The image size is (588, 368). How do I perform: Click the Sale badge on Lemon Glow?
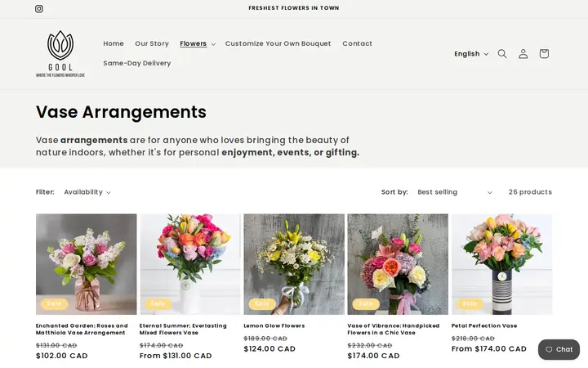(262, 303)
